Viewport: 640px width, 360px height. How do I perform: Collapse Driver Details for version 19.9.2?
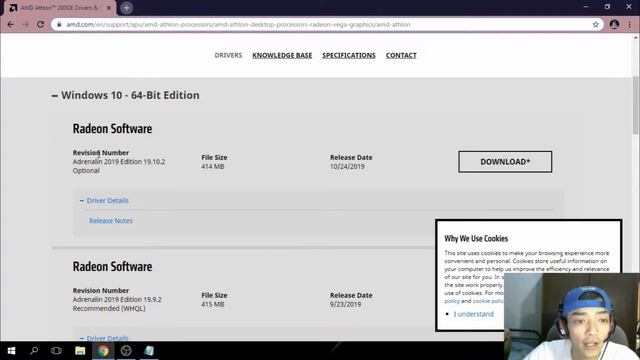pos(104,338)
